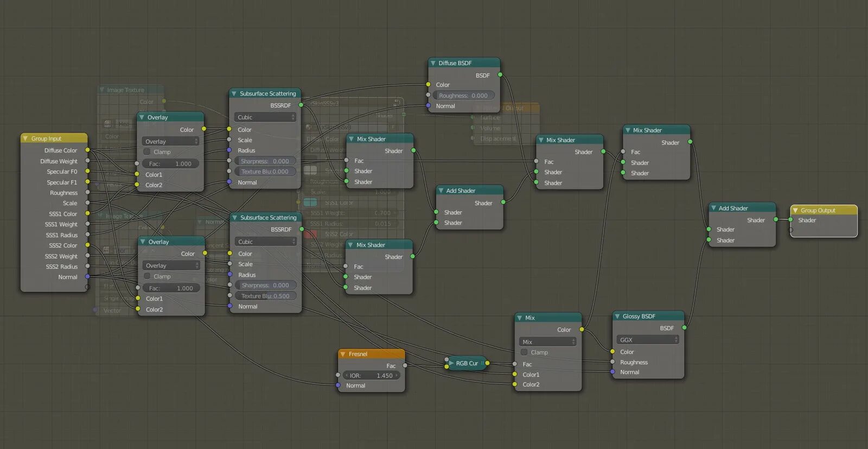
Task: Click the Diffuse Weight socket on Group Input
Action: click(x=87, y=161)
